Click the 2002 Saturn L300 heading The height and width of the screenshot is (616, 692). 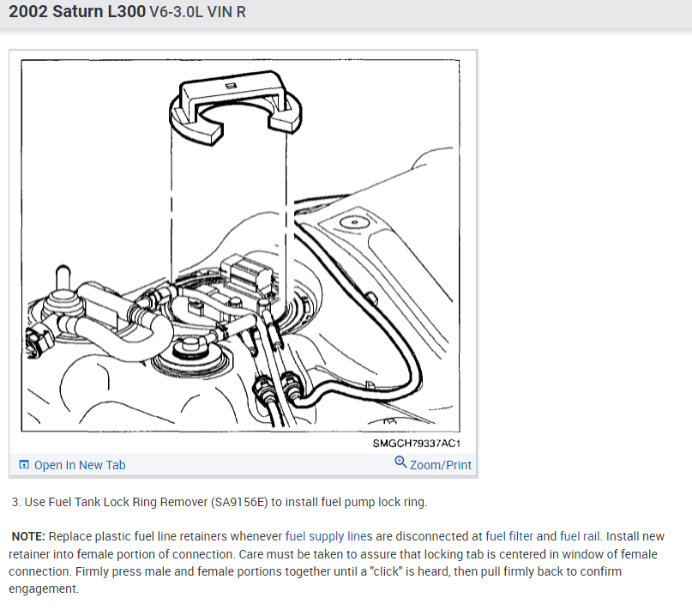77,11
